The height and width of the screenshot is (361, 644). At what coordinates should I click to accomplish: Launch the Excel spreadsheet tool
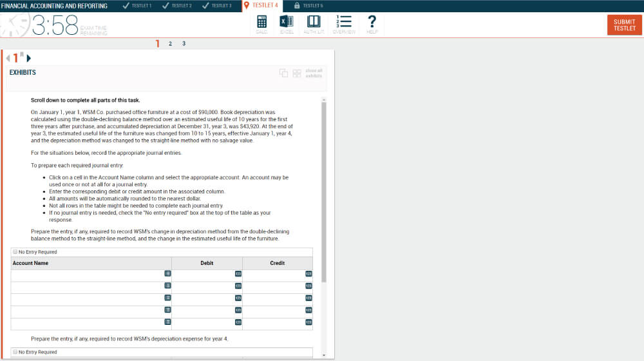[x=287, y=23]
